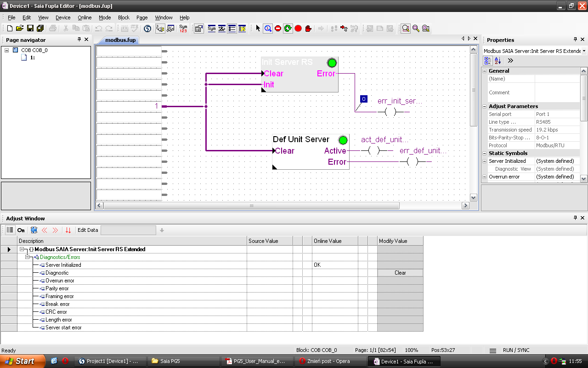This screenshot has height=368, width=588.
Task: Open the Window menu
Action: click(164, 17)
